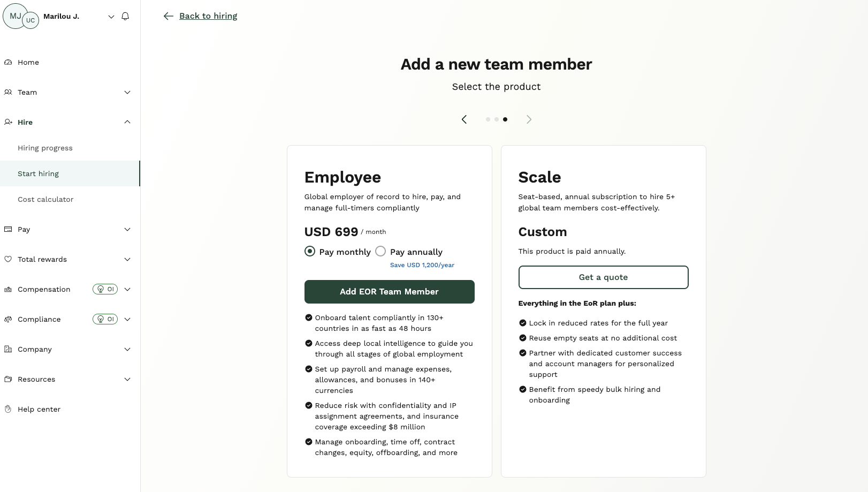Open the Pay section via its icon
Screen dimensions: 868x492
tap(8, 229)
